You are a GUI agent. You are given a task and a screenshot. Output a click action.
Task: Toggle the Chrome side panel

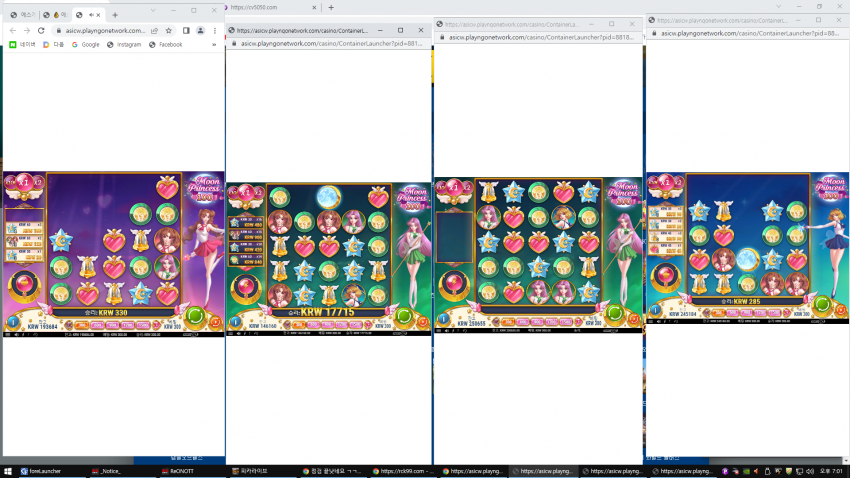click(186, 31)
